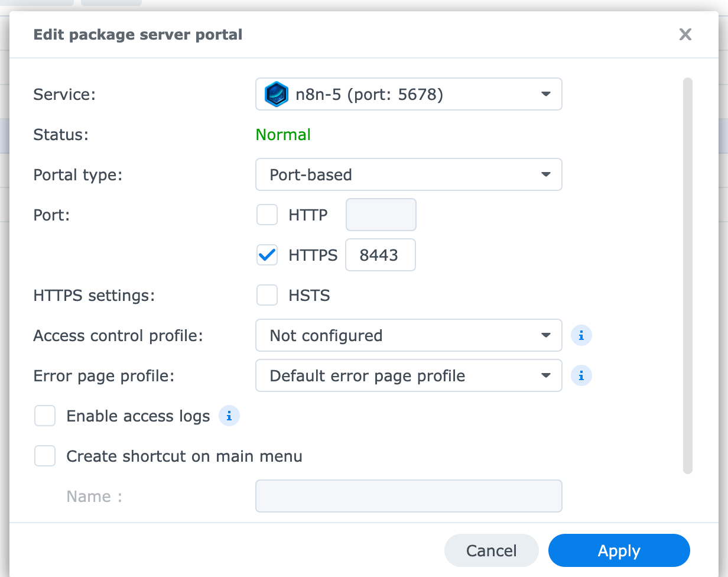Open the Service dropdown
728x577 pixels.
pyautogui.click(x=408, y=95)
